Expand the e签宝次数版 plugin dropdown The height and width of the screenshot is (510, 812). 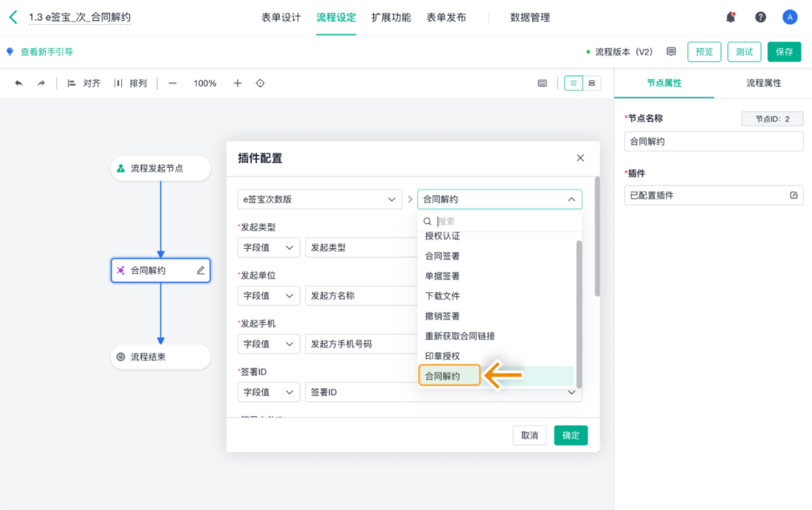coord(320,199)
